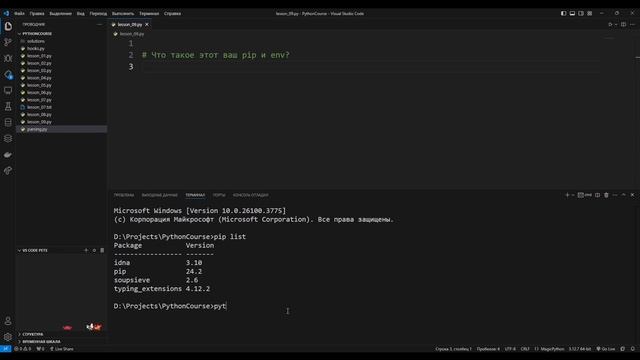Remove a pet with the trash icon in VS Code Pets
This screenshot has width=640, height=360.
coord(102,250)
